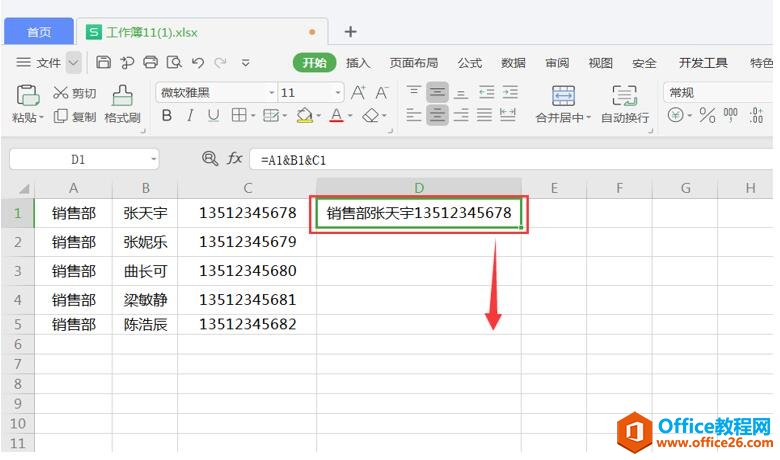Click the Paste clipboard icon
The height and width of the screenshot is (460, 780).
pos(28,95)
